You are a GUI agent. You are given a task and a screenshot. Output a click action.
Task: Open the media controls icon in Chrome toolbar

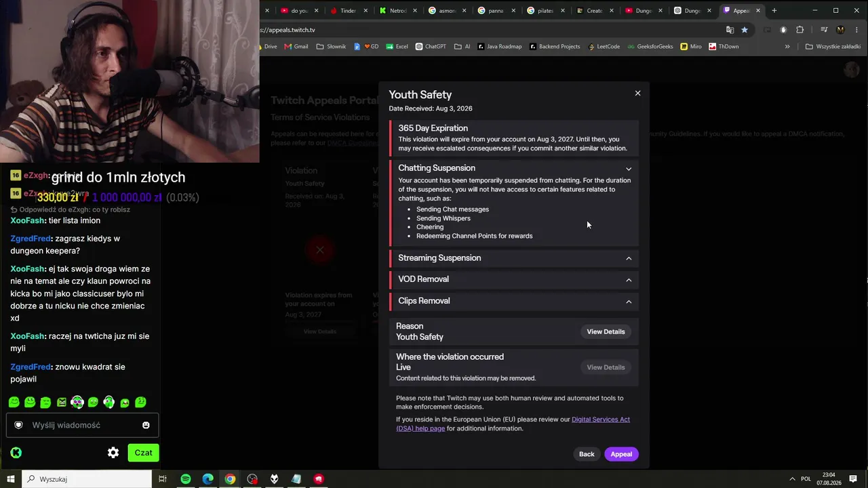824,30
